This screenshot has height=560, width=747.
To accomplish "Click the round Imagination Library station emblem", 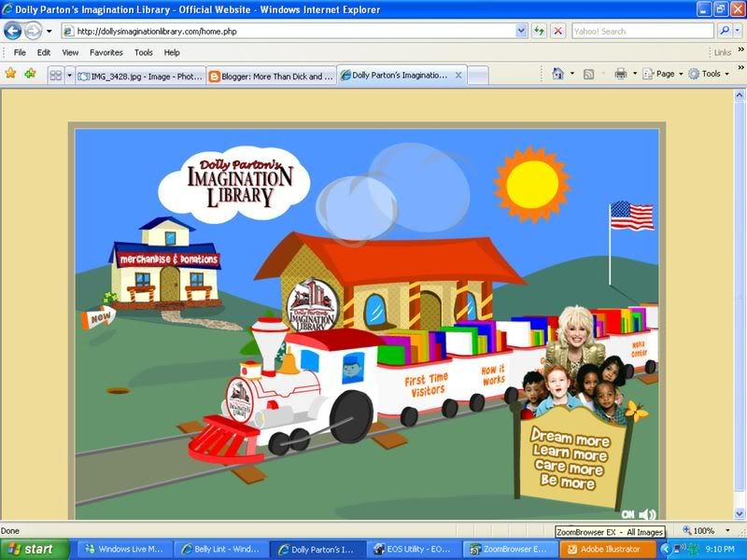I will (313, 305).
